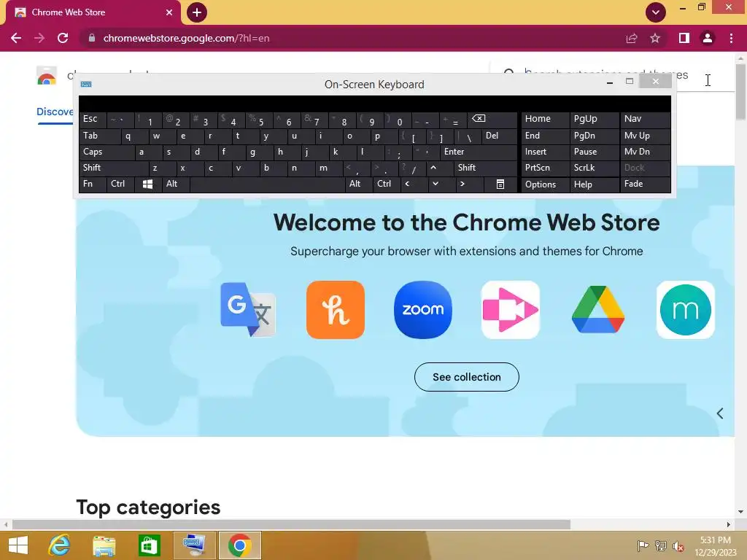The image size is (747, 560).
Task: Click the Honey extension icon
Action: click(x=336, y=309)
